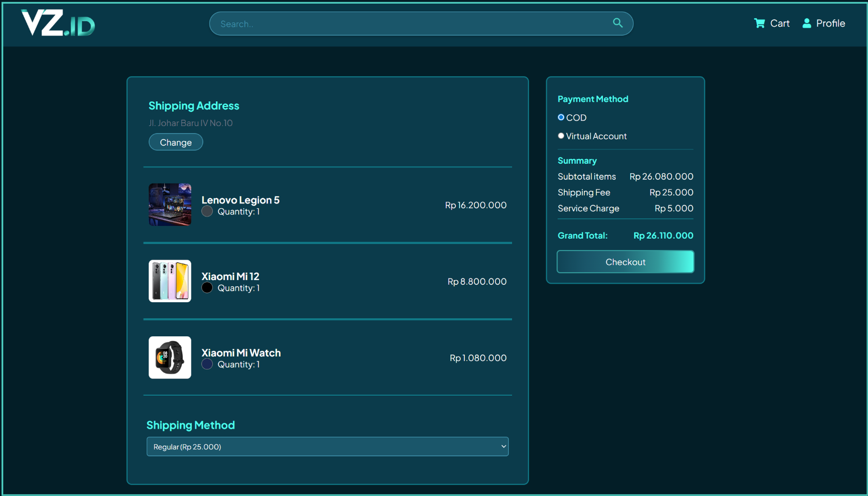Click the Xiaomi Mi 12 product name

(x=230, y=276)
